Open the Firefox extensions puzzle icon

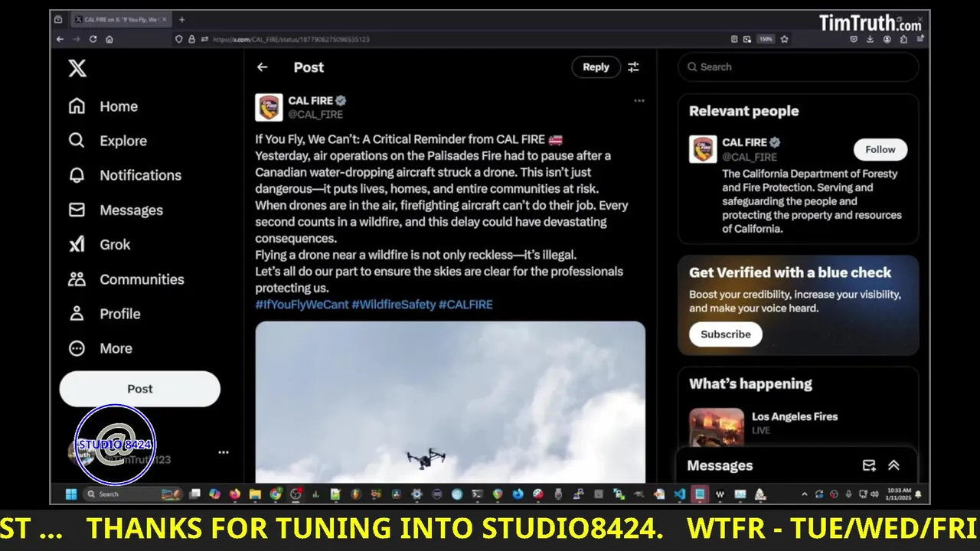click(x=903, y=39)
